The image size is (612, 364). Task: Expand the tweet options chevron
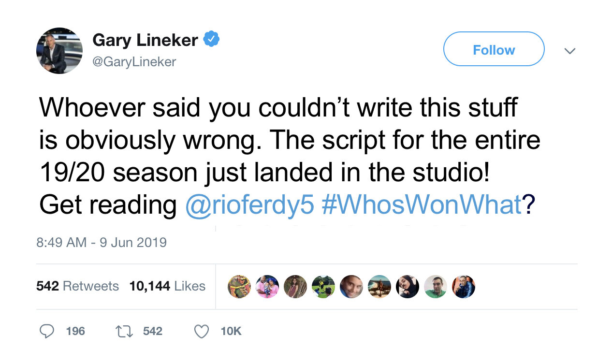pos(570,50)
